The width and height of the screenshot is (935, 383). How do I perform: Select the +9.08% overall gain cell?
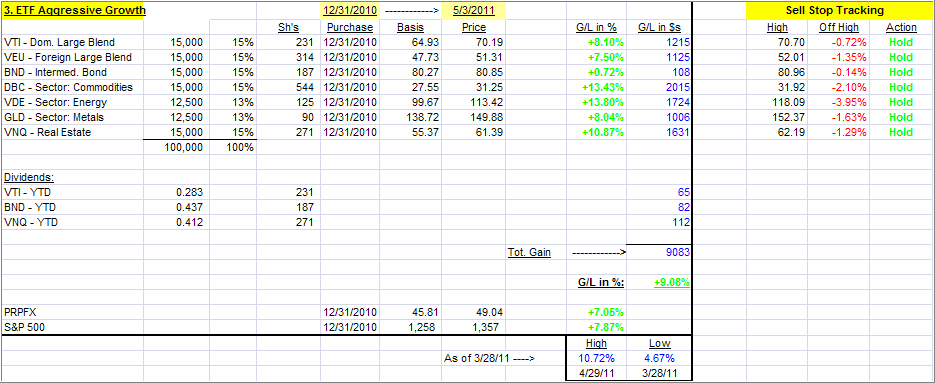(659, 282)
